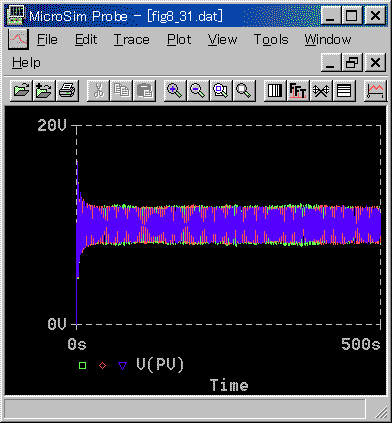Click the Cut scissors icon
The height and width of the screenshot is (423, 392).
click(98, 90)
